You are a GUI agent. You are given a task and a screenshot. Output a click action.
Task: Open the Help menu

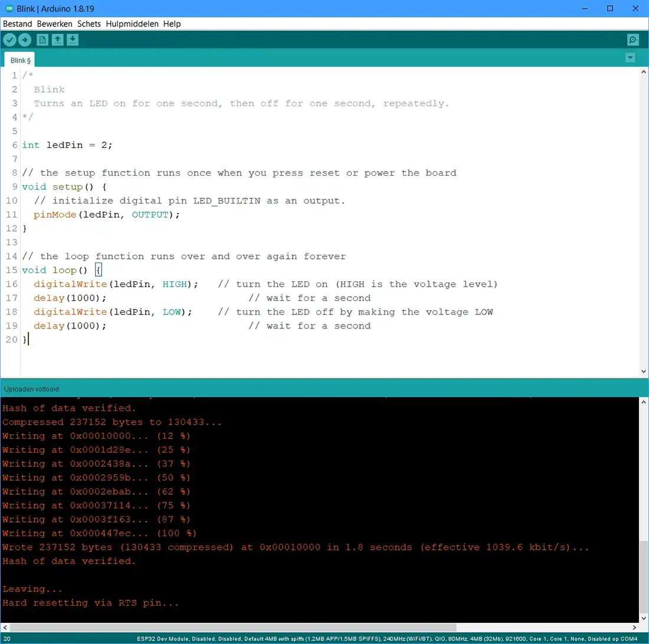[172, 24]
